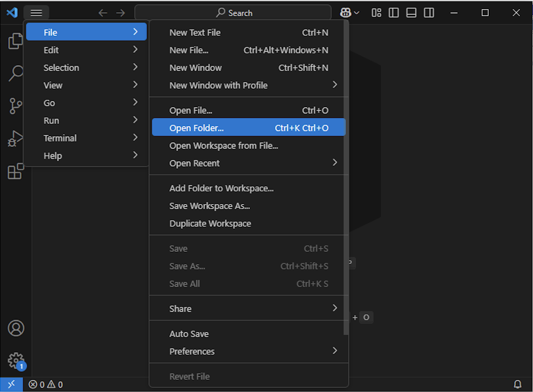Click the Search command center field
The image size is (533, 392).
point(233,13)
